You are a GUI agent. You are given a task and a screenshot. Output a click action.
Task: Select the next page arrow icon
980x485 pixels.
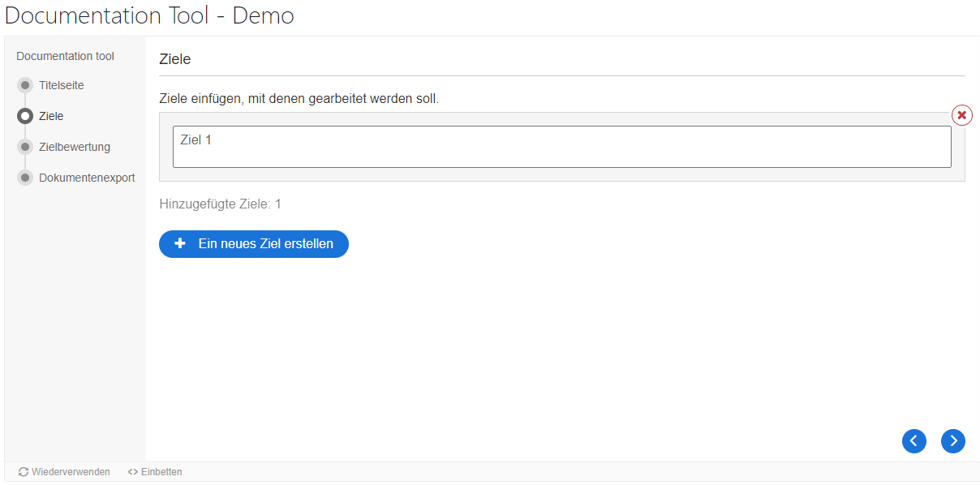(x=953, y=441)
